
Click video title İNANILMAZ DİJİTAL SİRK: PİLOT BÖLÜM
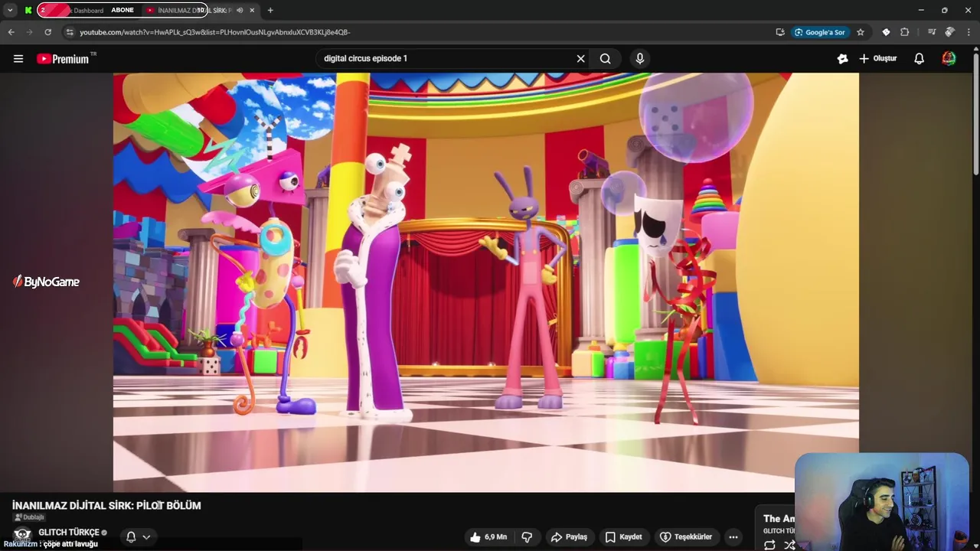click(x=106, y=506)
